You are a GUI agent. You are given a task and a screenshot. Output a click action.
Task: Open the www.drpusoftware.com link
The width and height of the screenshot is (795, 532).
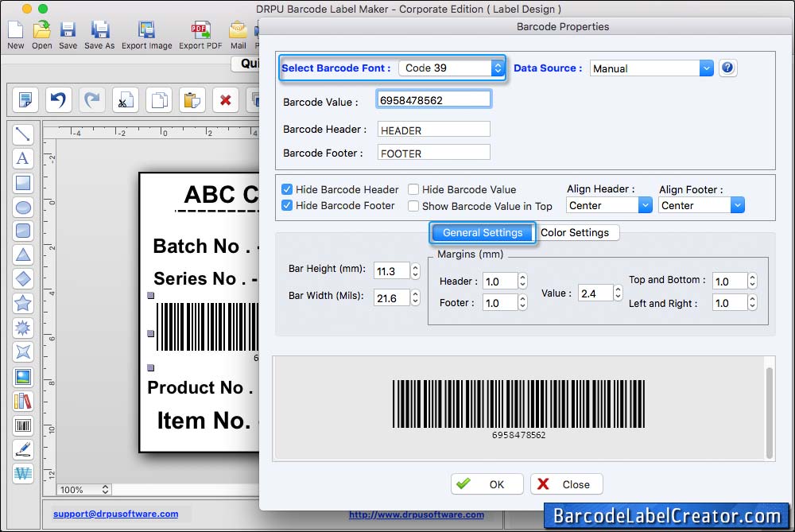click(417, 515)
